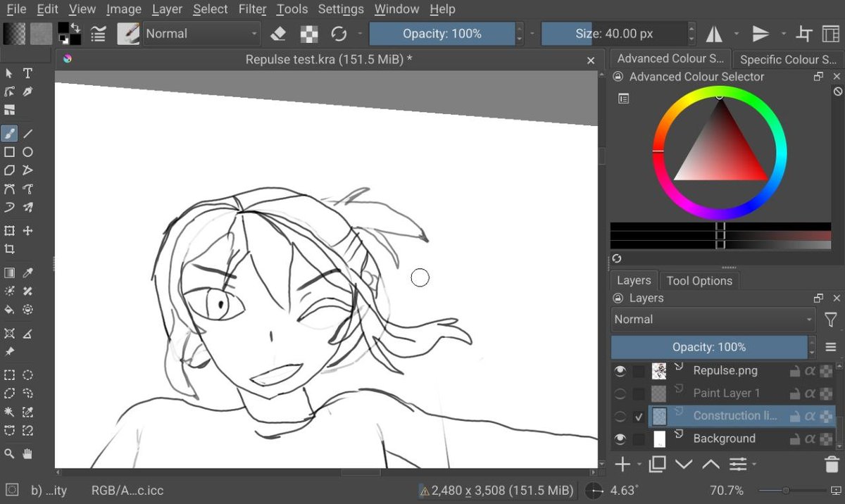Select the Ellipse shape tool

[27, 151]
